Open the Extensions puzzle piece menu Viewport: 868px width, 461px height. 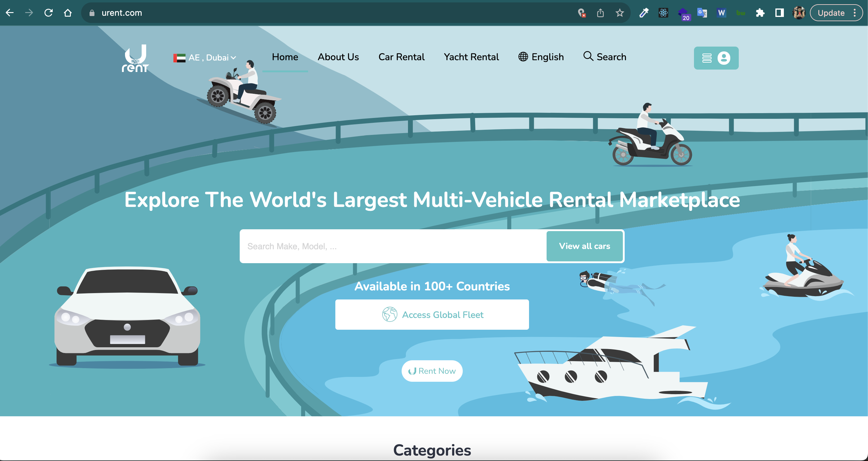pos(760,13)
